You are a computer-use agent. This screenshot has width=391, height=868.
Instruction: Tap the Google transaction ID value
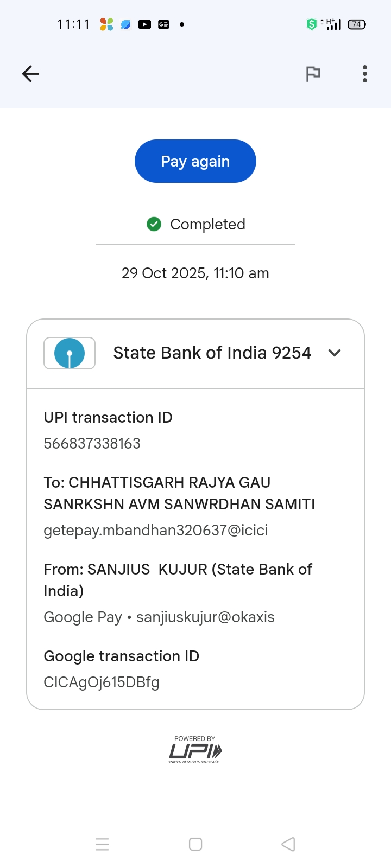tap(102, 682)
